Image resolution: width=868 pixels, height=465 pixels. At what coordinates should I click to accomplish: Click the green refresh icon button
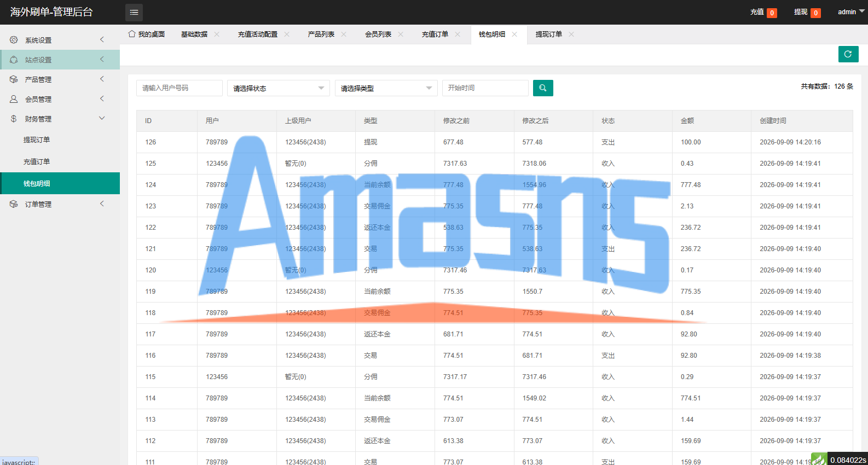coord(848,54)
